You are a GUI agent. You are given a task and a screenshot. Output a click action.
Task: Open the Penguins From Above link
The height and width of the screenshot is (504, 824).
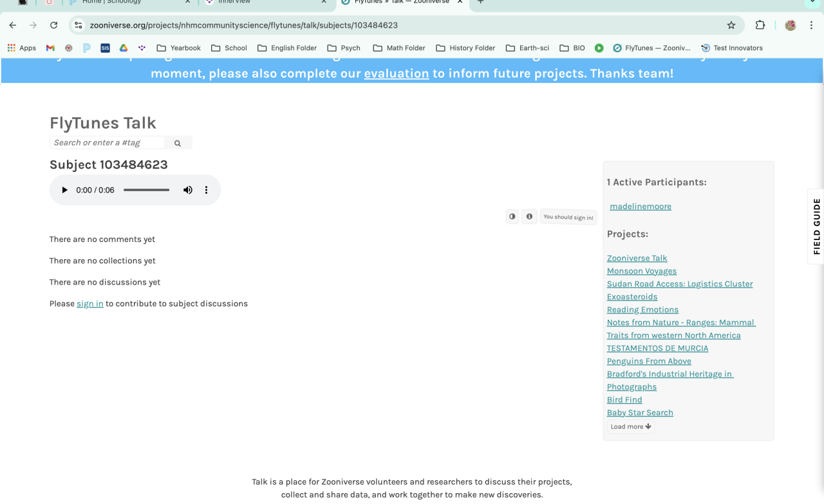[x=649, y=361]
